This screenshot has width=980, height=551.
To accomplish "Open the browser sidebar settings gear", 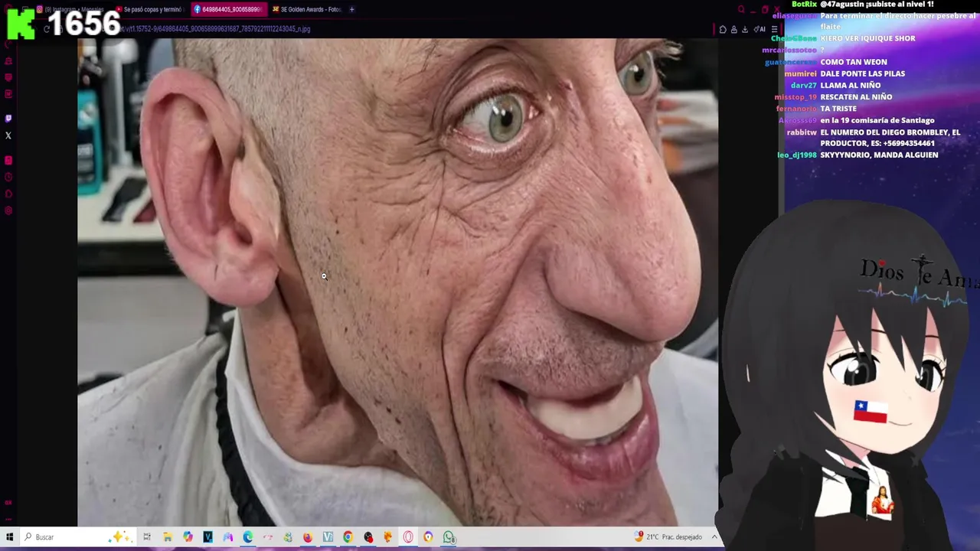I will (x=8, y=210).
